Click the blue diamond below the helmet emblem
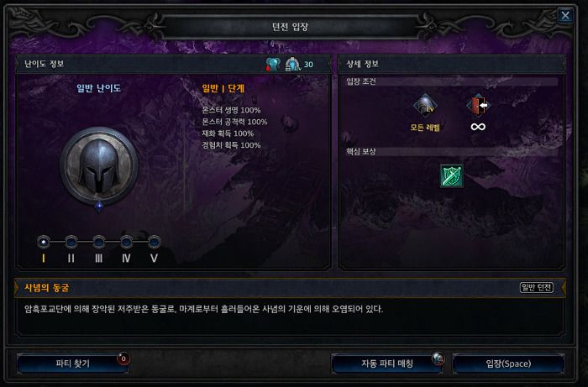 coord(99,207)
